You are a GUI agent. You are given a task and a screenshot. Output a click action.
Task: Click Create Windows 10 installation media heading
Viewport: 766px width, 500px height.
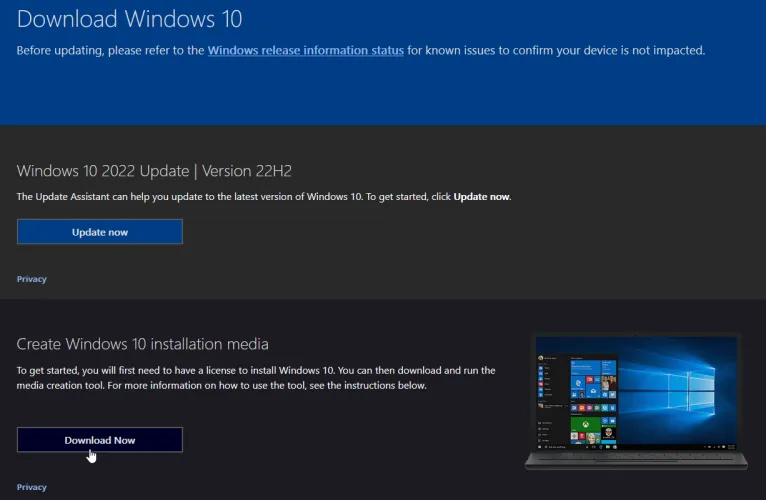pos(142,344)
